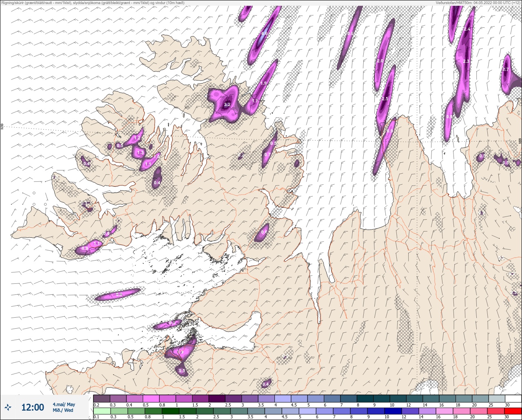The height and width of the screenshot is (420, 522).
Task: Select the white upper legend swatch after 30
Action: click(x=513, y=398)
